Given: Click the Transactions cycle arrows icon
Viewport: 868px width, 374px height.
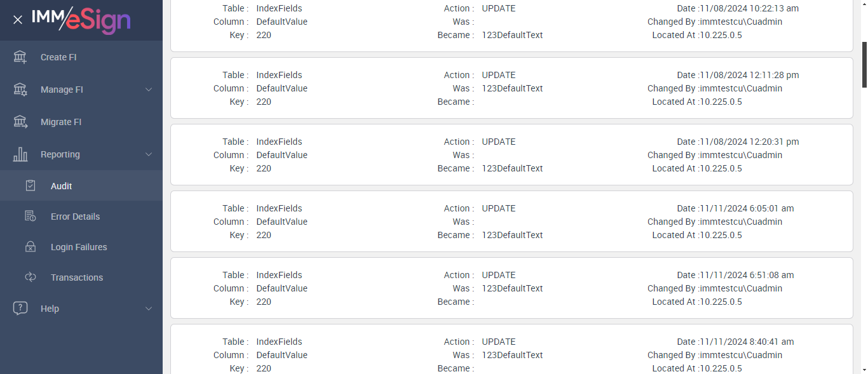Looking at the screenshot, I should 31,277.
